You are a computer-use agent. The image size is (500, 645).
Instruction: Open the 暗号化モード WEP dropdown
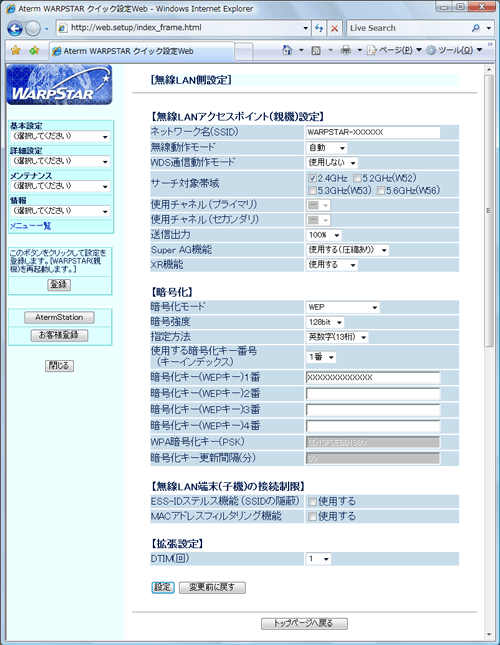tap(343, 307)
